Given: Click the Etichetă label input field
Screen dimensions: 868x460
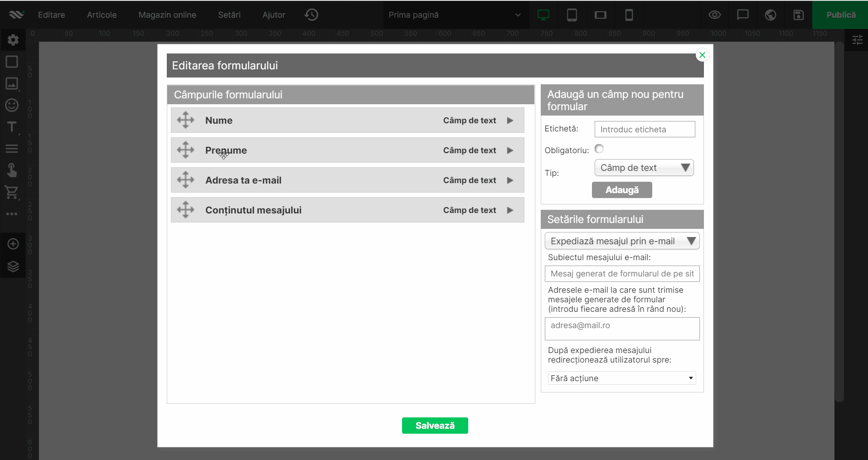Looking at the screenshot, I should (x=645, y=129).
